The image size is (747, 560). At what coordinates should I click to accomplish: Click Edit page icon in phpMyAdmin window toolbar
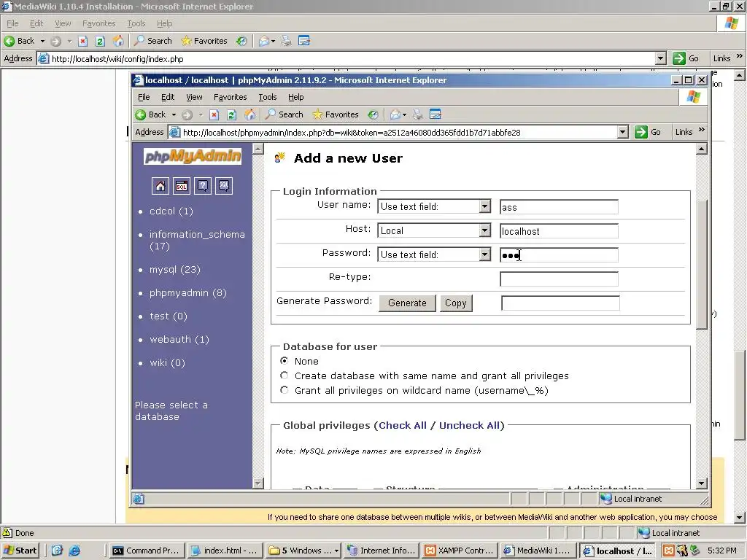[436, 114]
